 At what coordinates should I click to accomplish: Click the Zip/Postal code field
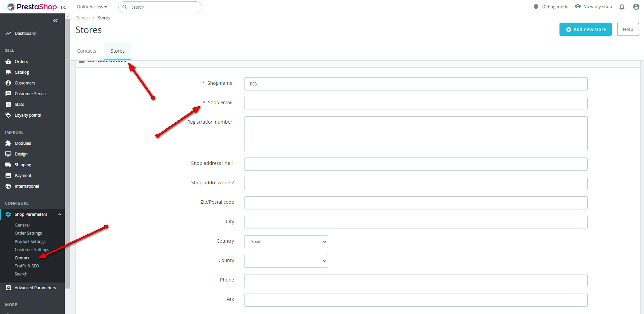(416, 203)
